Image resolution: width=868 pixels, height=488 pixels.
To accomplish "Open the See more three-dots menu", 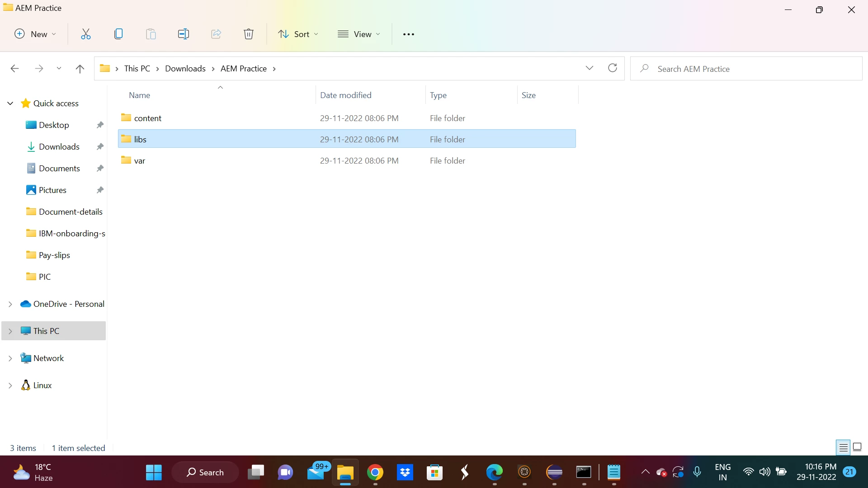I will pyautogui.click(x=408, y=34).
